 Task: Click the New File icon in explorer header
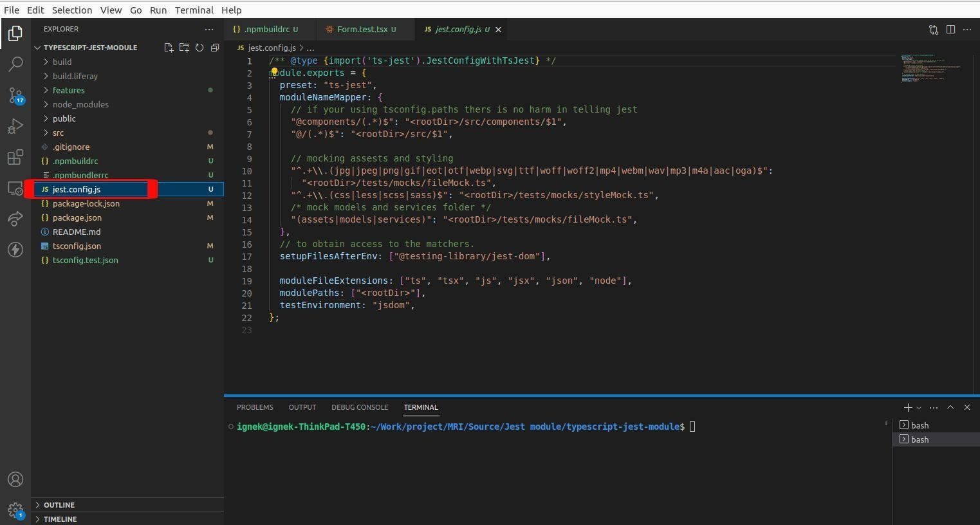169,48
